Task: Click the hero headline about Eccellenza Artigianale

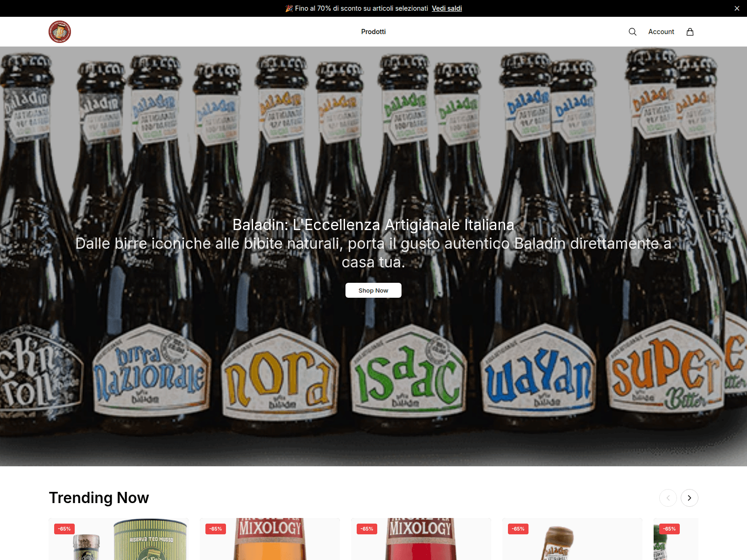Action: pyautogui.click(x=373, y=225)
